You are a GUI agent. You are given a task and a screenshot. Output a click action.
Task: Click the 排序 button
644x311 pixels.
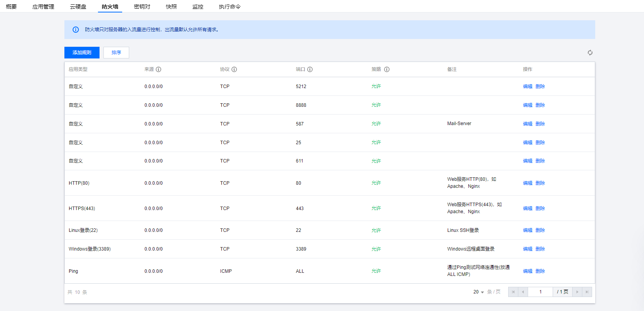(x=116, y=53)
